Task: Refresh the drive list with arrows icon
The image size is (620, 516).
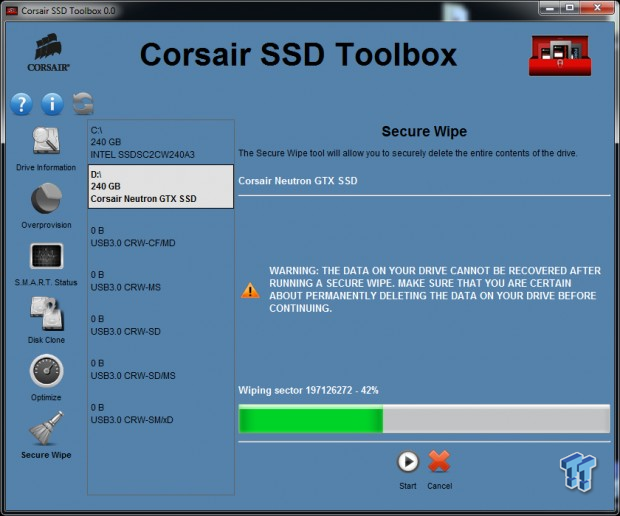Action: (83, 104)
